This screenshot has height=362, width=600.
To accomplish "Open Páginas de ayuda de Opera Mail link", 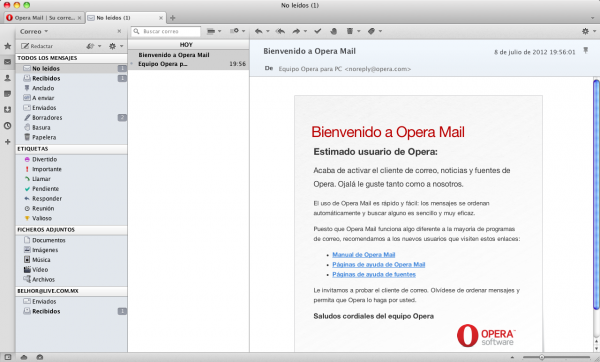I will (x=378, y=264).
